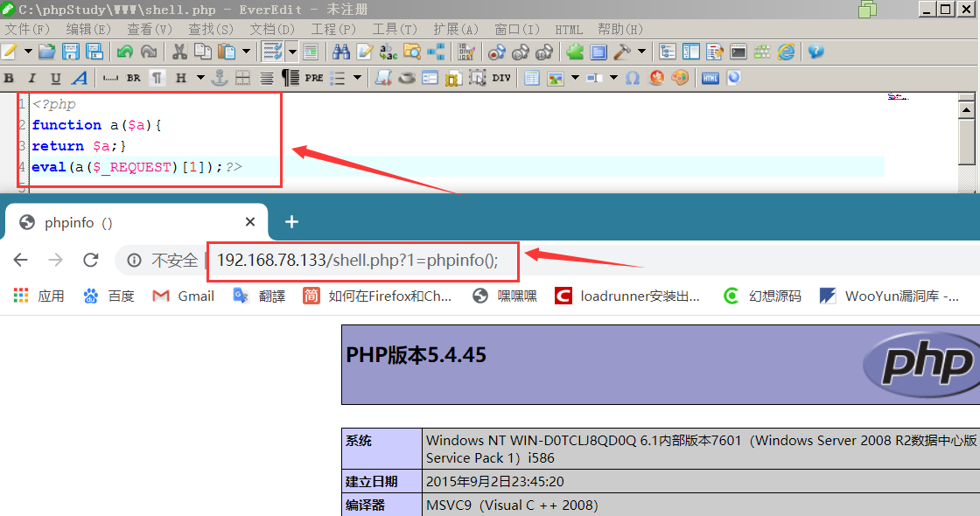The height and width of the screenshot is (516, 980).
Task: Open the 百度 bookmark
Action: click(109, 296)
